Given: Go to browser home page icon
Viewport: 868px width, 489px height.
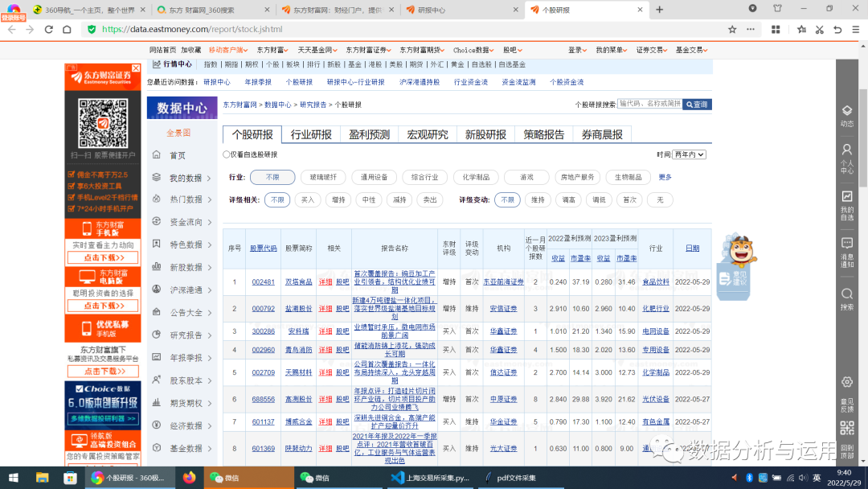Looking at the screenshot, I should tap(67, 29).
